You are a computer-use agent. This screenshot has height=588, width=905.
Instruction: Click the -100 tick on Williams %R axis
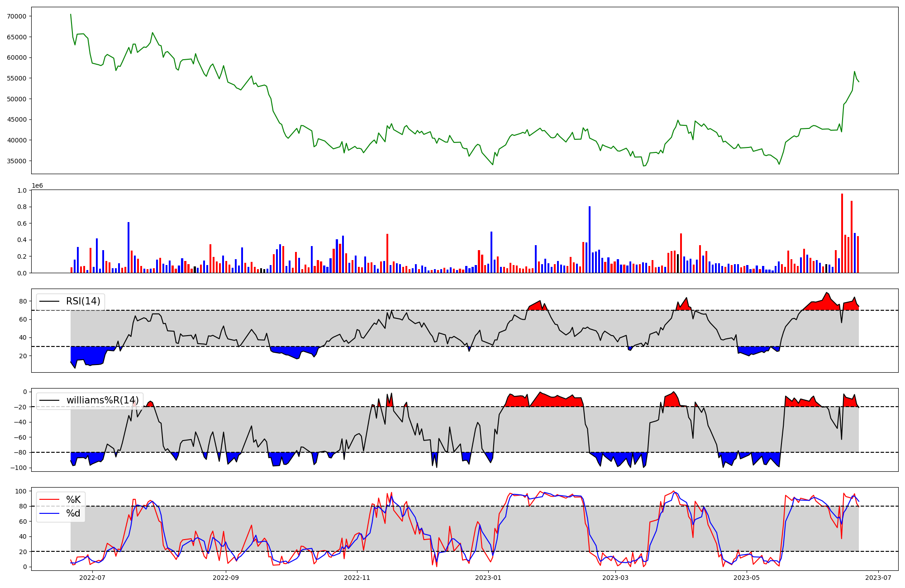pyautogui.click(x=19, y=468)
